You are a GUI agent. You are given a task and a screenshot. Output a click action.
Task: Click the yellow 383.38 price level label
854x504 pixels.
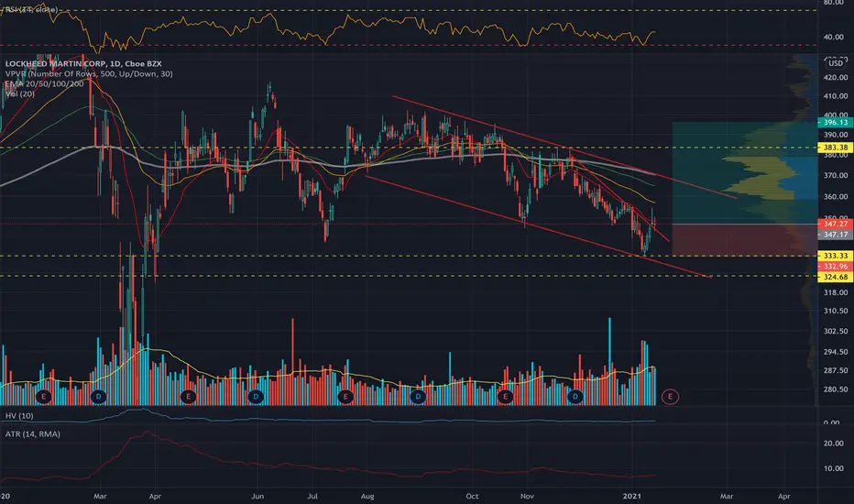(836, 148)
